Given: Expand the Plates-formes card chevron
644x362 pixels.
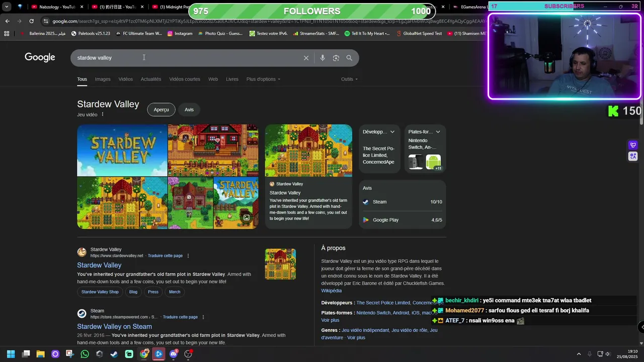Looking at the screenshot, I should coord(438,132).
